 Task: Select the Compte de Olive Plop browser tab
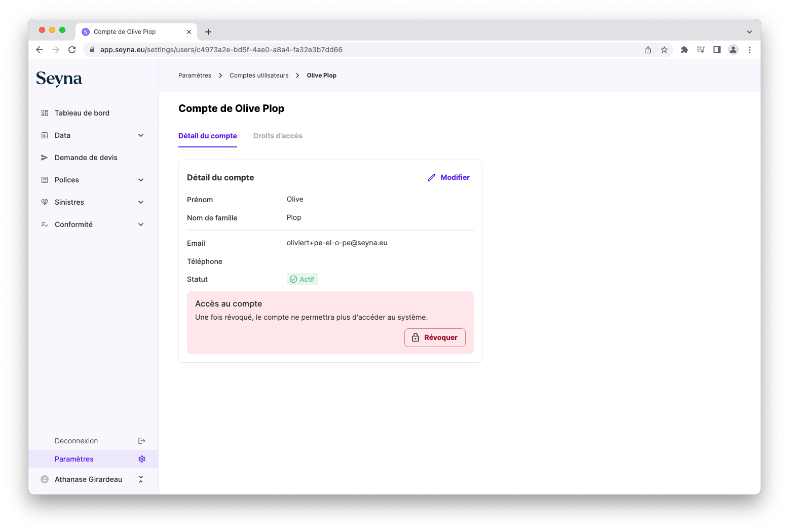136,32
